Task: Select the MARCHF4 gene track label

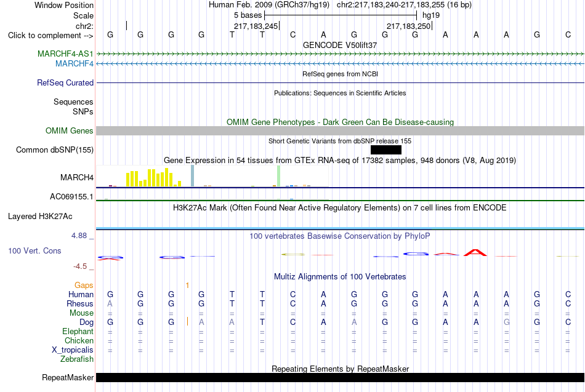Action: [x=75, y=64]
